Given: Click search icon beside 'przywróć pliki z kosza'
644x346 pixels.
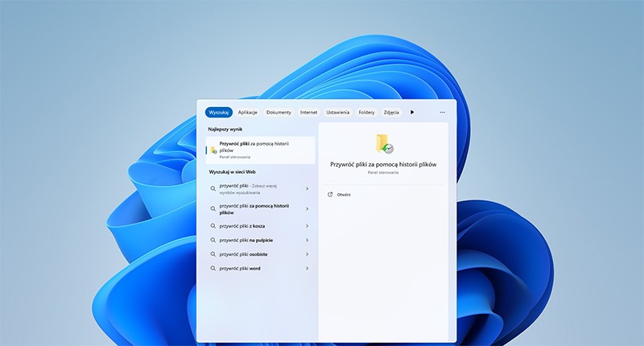Looking at the screenshot, I should click(x=213, y=226).
